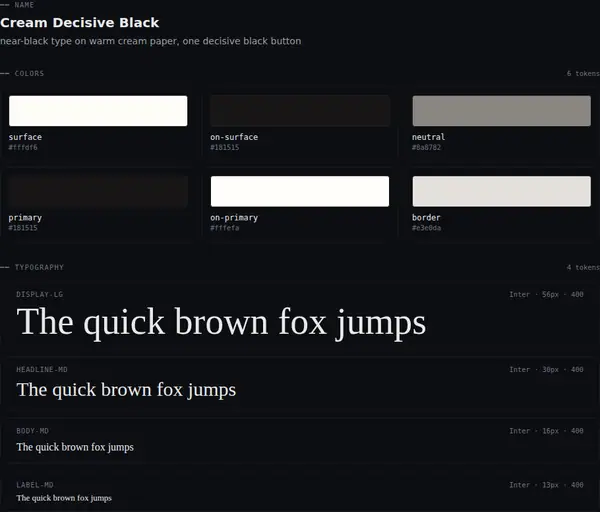This screenshot has width=600, height=512.
Task: Click the 'neutral' token label
Action: coord(428,137)
